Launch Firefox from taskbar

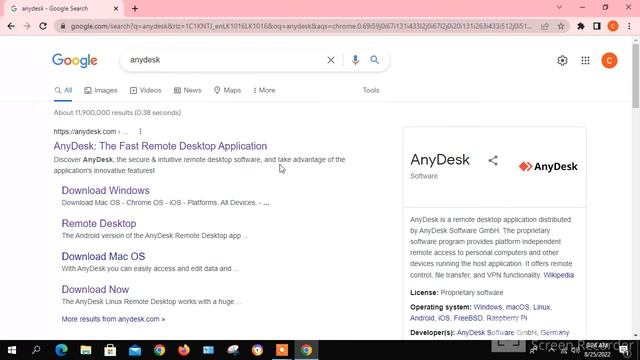[x=184, y=350]
